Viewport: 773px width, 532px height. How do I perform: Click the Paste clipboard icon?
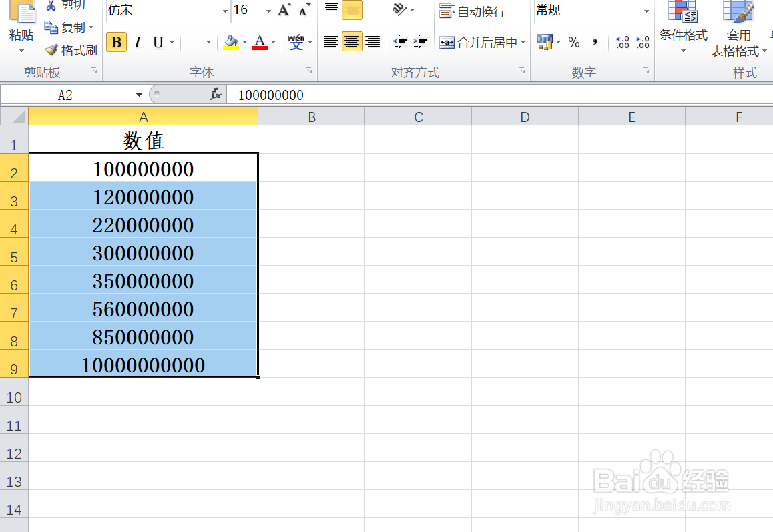22,11
